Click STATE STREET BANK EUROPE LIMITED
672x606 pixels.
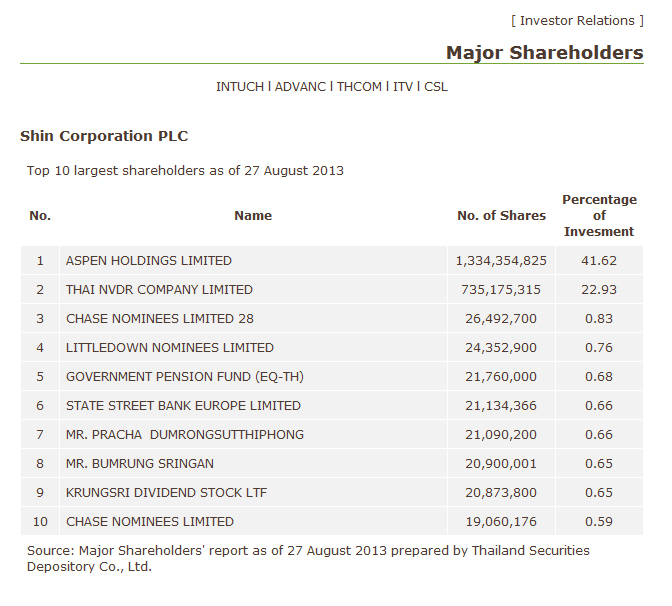point(183,406)
